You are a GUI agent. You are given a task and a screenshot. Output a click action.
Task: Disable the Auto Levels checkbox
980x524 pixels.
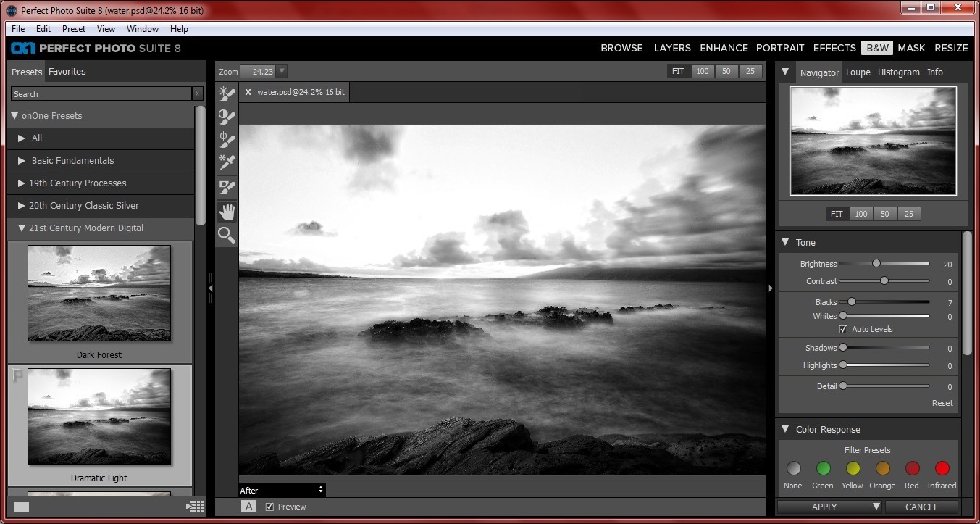(842, 329)
